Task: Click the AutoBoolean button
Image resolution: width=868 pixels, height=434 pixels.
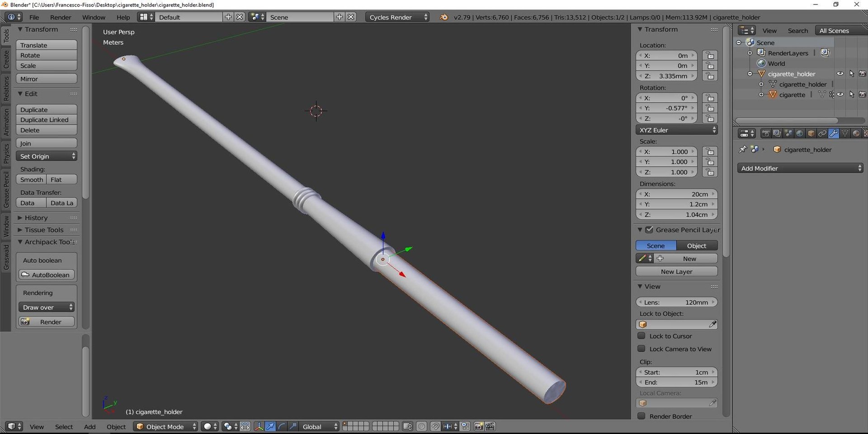Action: click(x=47, y=274)
